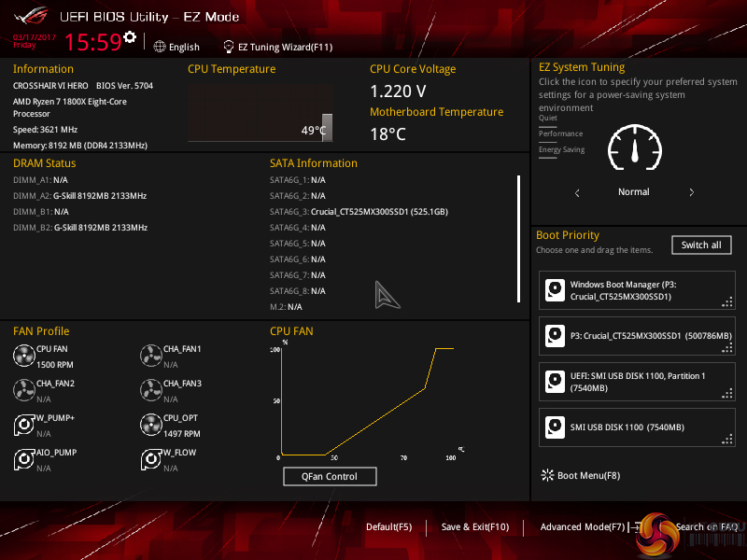
Task: Click drag handle on SMI USB DISK 1100 (7540MB)
Action: point(727,439)
